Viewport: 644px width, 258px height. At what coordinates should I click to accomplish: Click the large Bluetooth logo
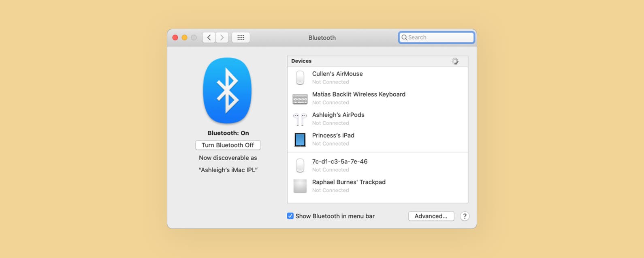[x=227, y=90]
